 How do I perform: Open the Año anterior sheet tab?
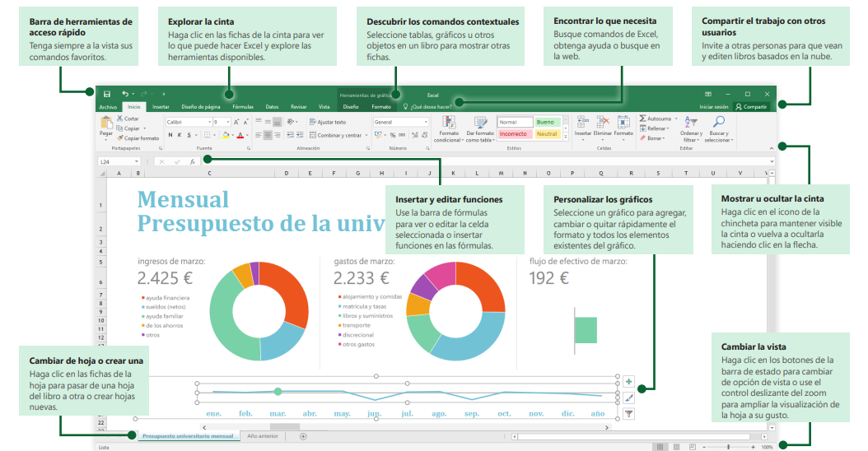(263, 436)
